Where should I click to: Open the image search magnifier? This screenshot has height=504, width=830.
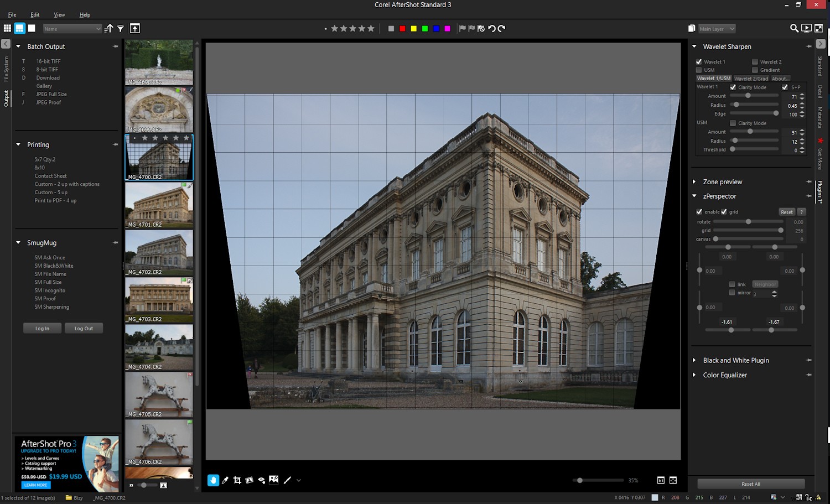pyautogui.click(x=795, y=28)
